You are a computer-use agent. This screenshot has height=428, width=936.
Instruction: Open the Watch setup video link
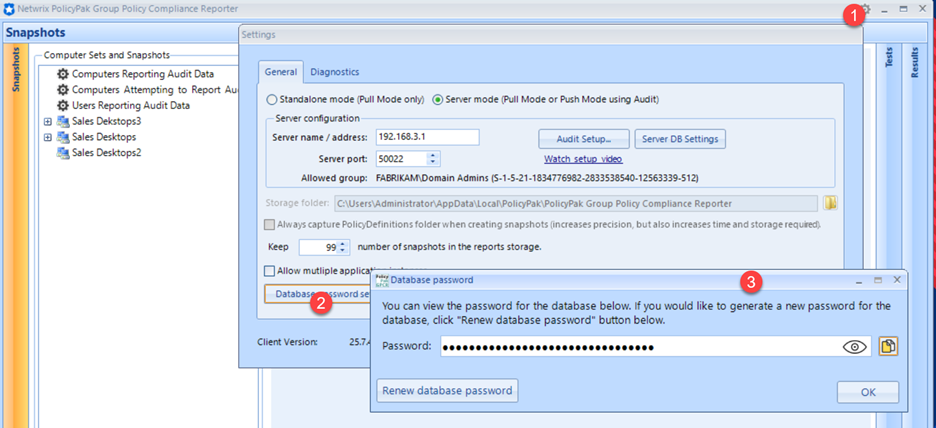click(582, 159)
